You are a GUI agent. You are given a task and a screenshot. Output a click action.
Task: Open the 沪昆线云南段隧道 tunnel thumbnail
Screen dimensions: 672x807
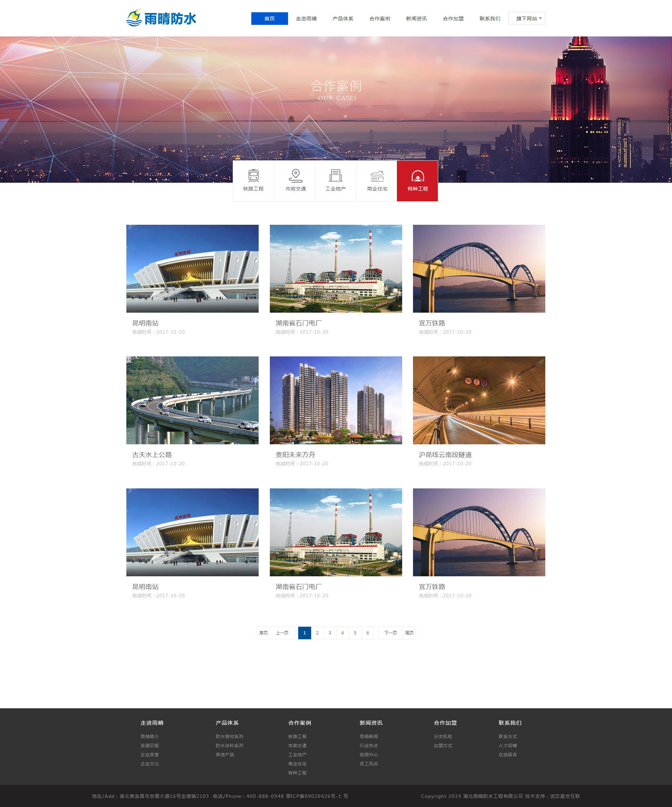pos(479,400)
